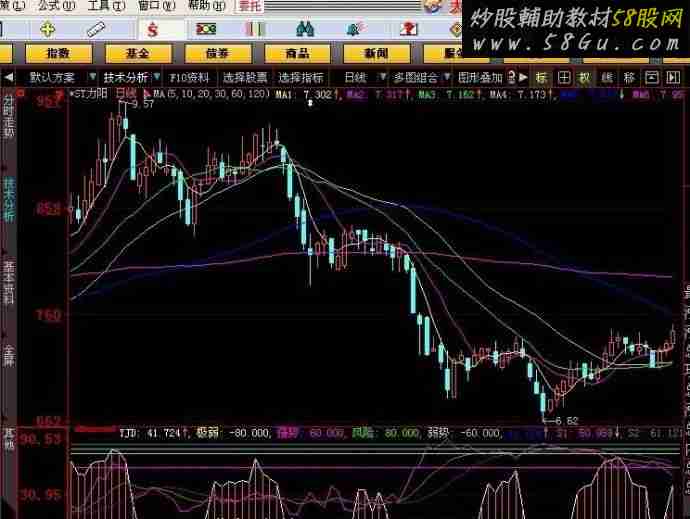
Task: Toggle the 权 rights adjustment button
Action: click(585, 77)
